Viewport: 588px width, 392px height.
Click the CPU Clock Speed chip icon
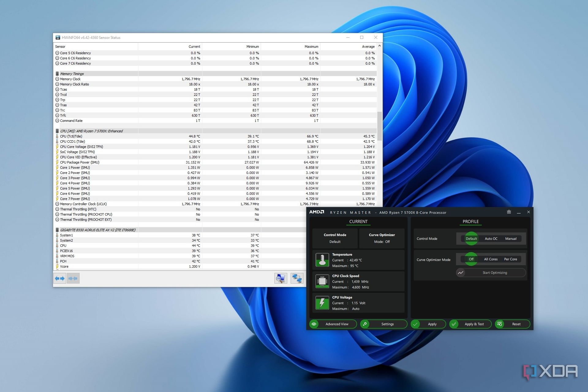click(x=322, y=281)
